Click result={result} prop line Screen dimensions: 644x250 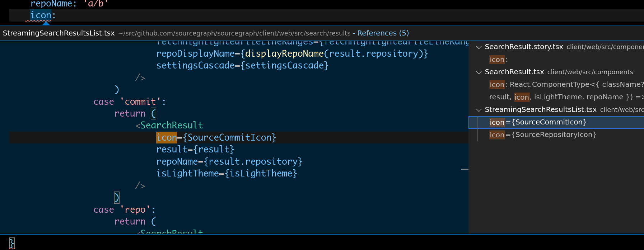point(195,150)
